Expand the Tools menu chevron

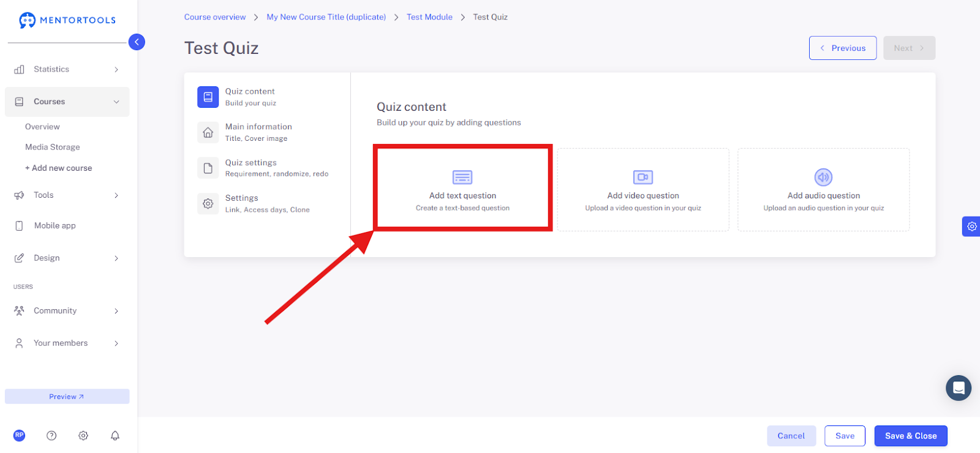(x=116, y=195)
